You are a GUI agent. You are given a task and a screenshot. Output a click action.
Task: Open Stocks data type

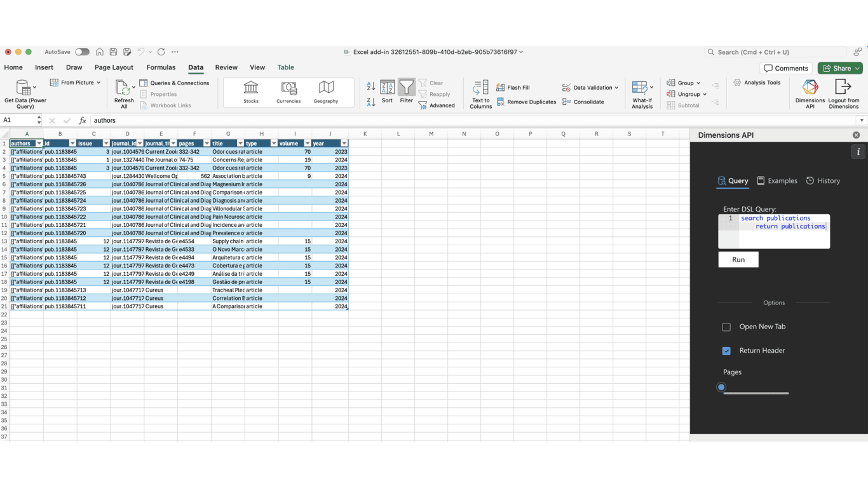click(251, 92)
